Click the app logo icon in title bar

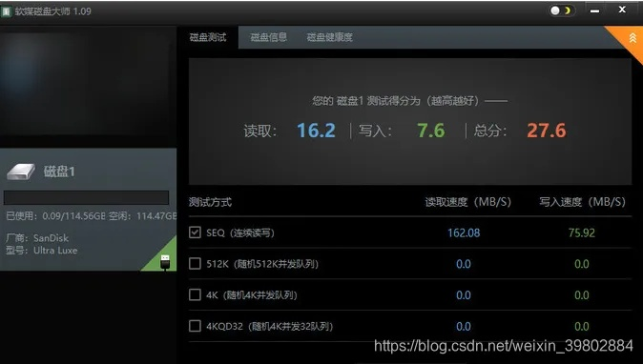tap(6, 11)
